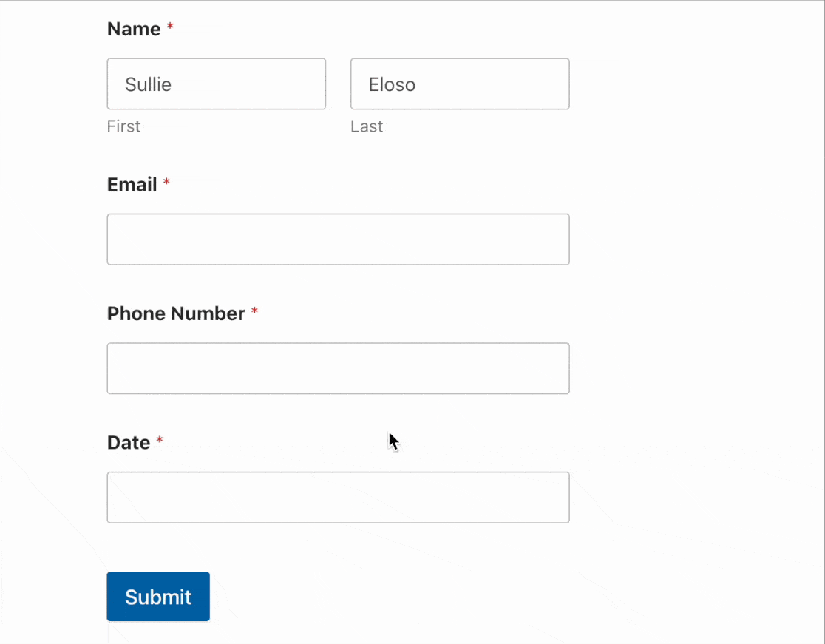Click the Name field label

point(133,29)
